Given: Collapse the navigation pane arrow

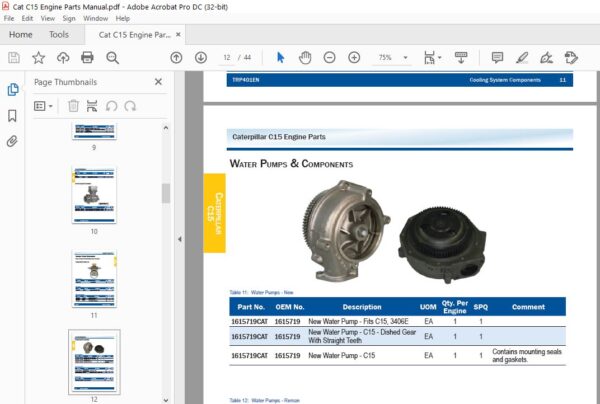Looking at the screenshot, I should pos(179,239).
